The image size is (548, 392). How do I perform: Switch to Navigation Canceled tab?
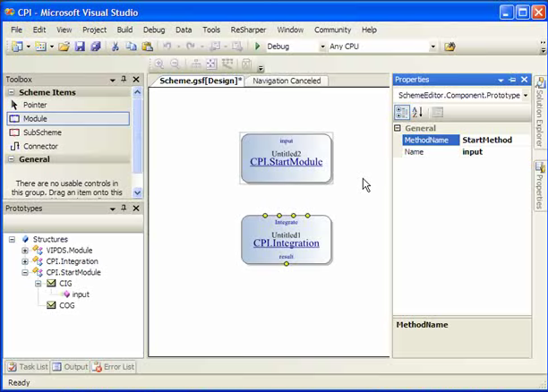(x=286, y=81)
